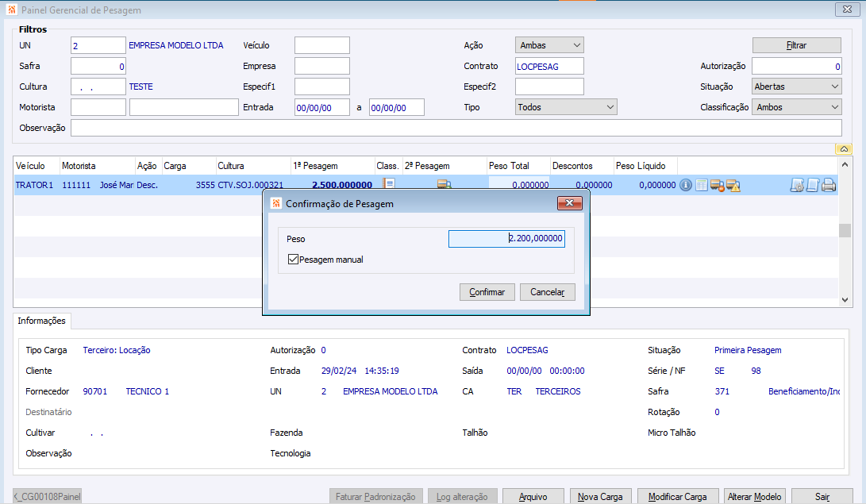Click the UN filter input field
The width and height of the screenshot is (866, 504).
click(x=98, y=45)
